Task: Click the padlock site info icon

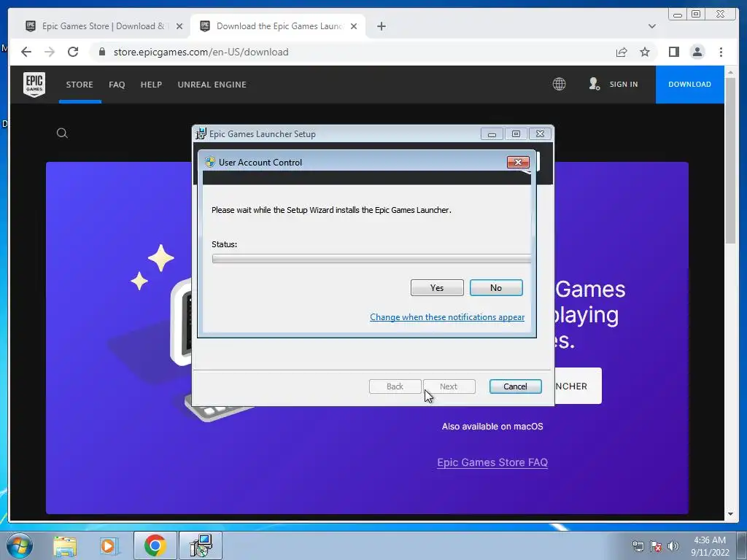Action: (102, 52)
